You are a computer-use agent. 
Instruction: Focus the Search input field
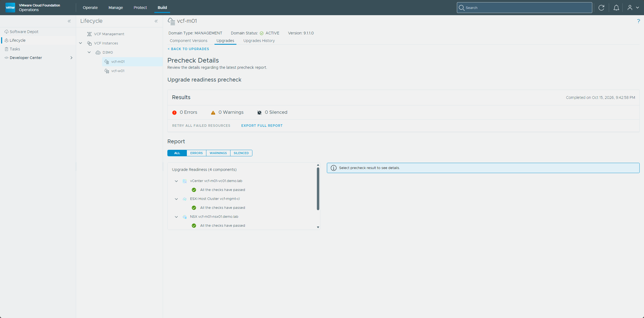[x=524, y=8]
